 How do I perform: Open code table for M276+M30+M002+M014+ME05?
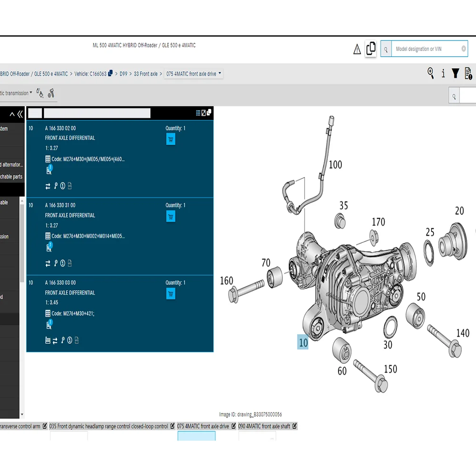48,236
